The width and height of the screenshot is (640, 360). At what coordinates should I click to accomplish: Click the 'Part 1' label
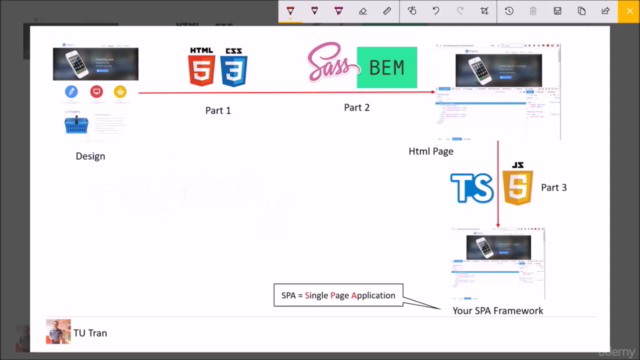coord(218,111)
